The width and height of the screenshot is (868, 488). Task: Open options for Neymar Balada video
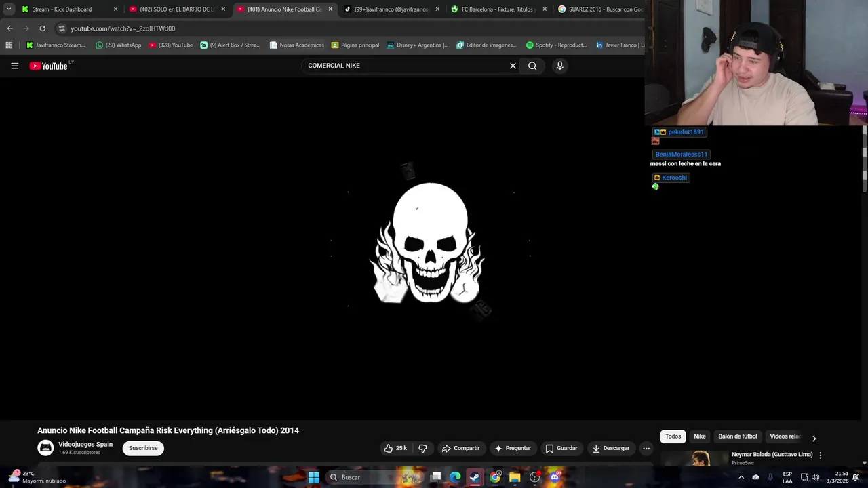820,455
